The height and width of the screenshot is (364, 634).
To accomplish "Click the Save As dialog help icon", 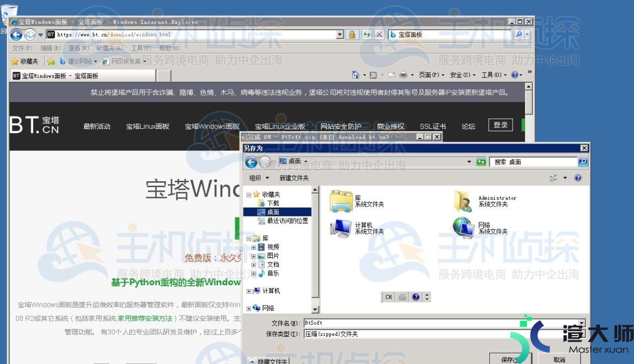I will 578,178.
